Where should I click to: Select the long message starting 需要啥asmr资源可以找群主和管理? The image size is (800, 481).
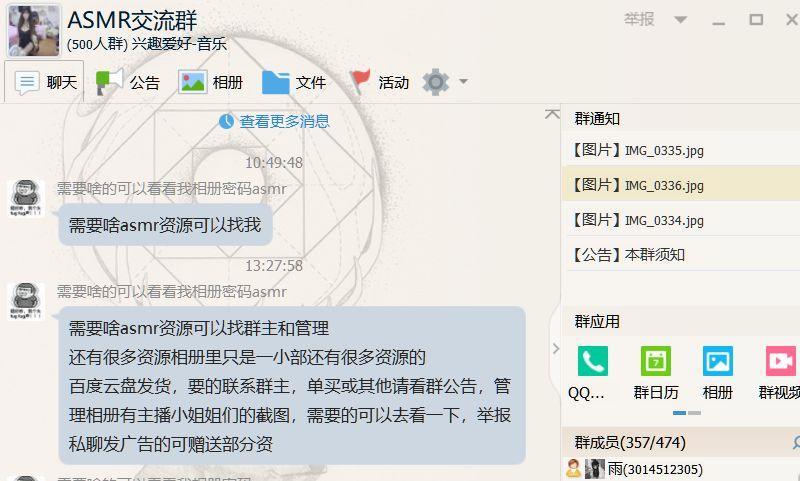pos(292,386)
